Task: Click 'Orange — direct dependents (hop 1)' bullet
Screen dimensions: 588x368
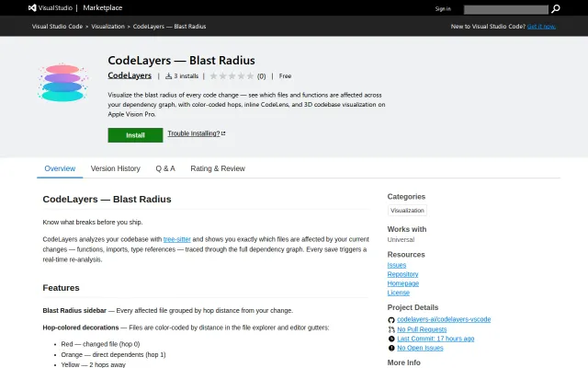Action: pos(113,354)
